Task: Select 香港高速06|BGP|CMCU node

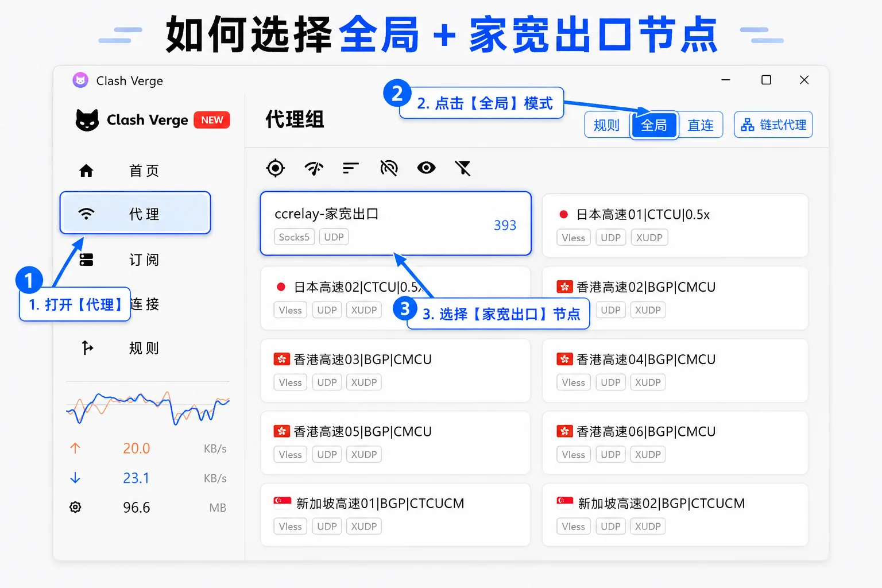Action: pyautogui.click(x=675, y=443)
